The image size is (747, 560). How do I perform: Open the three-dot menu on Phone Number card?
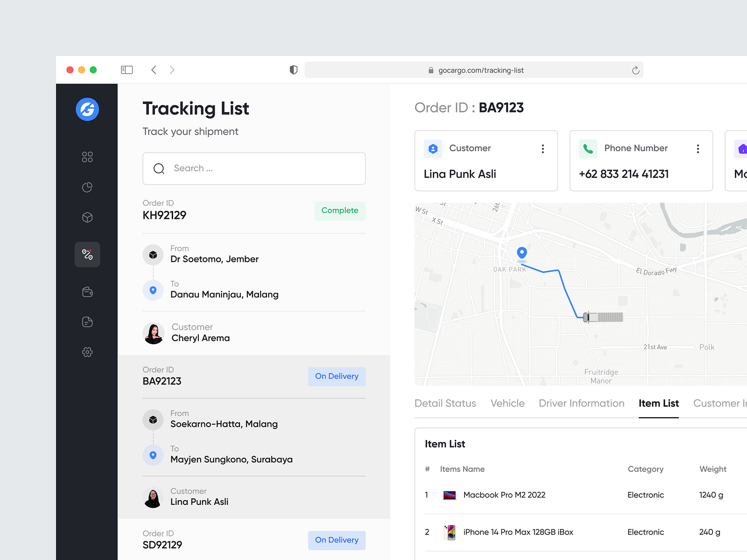coord(698,148)
